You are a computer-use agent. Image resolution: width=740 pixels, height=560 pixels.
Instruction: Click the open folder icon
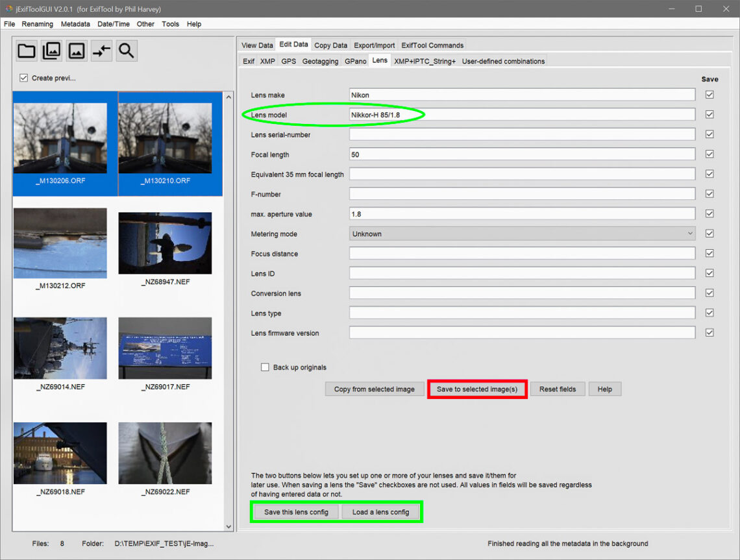(x=27, y=51)
